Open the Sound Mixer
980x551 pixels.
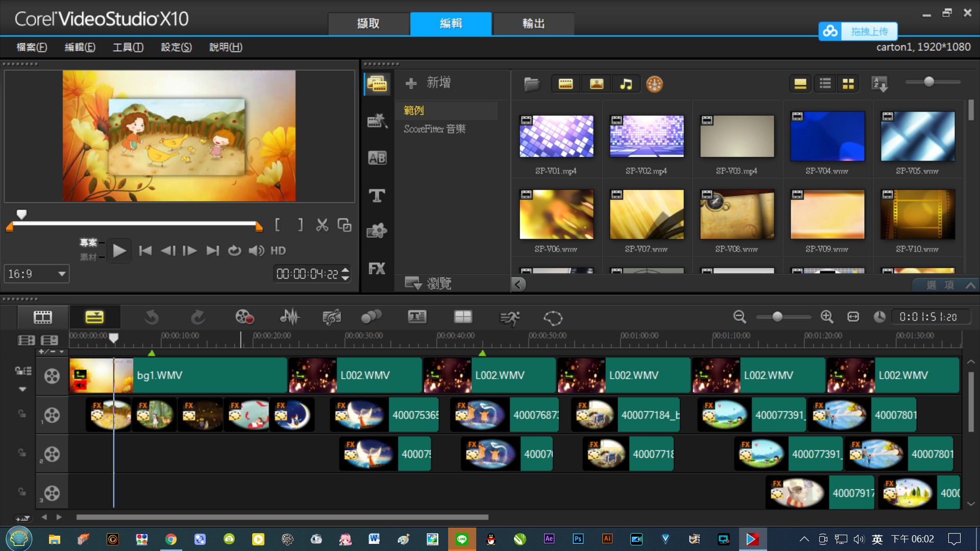289,317
